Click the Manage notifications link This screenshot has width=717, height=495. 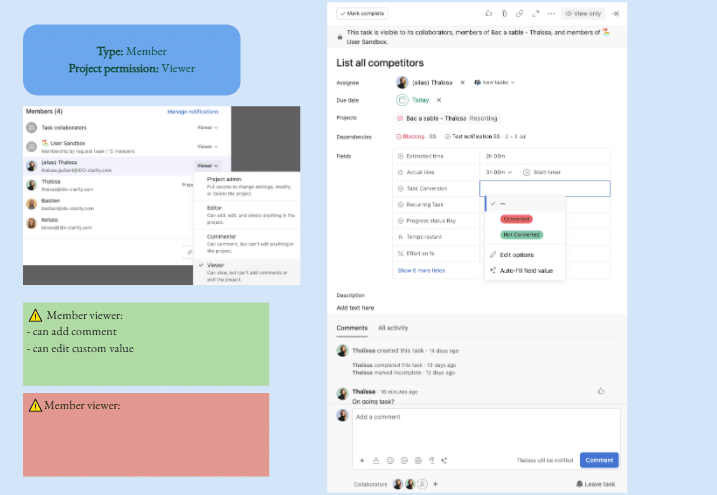click(193, 111)
